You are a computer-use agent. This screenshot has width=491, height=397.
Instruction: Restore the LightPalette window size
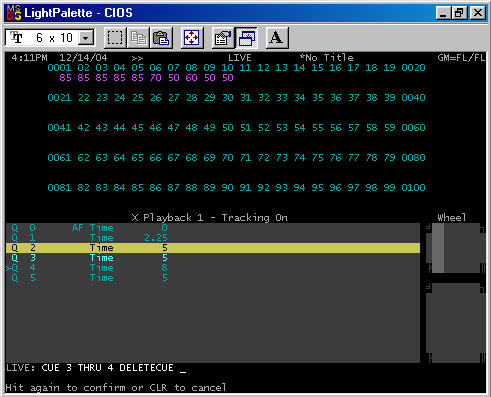(x=459, y=13)
